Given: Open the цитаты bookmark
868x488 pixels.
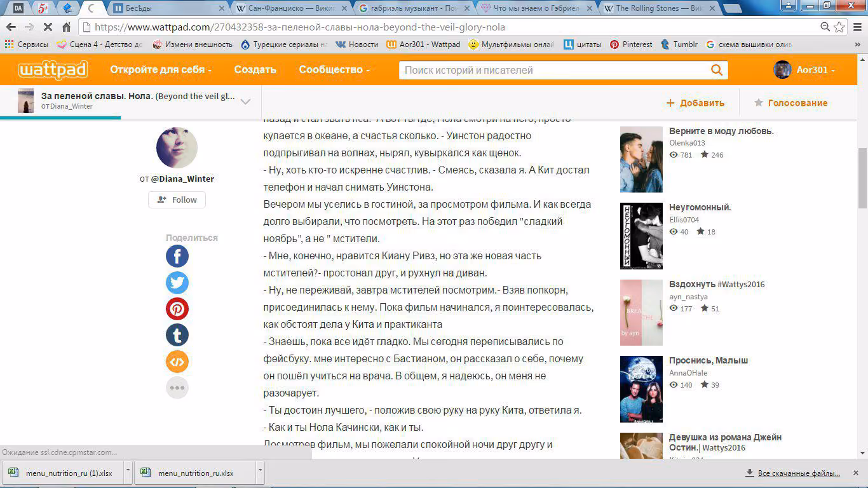Looking at the screenshot, I should click(x=582, y=44).
